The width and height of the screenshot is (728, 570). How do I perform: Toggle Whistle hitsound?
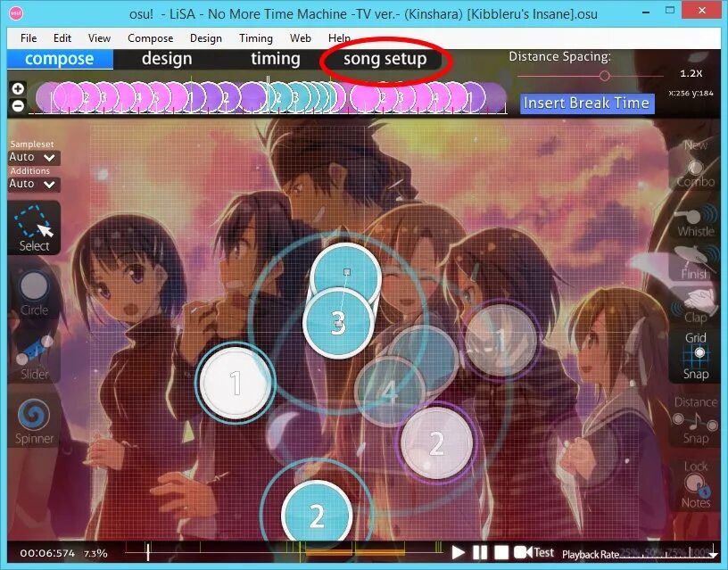point(695,221)
